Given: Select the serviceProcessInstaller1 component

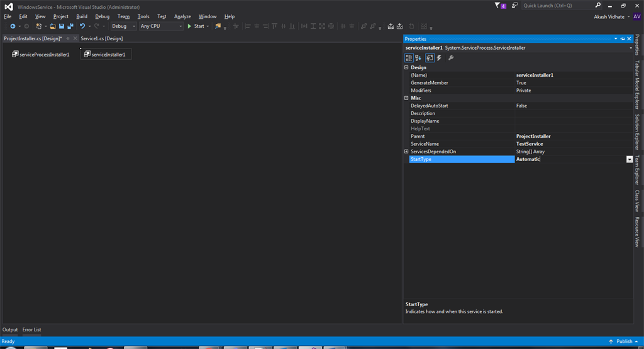Looking at the screenshot, I should [x=41, y=55].
